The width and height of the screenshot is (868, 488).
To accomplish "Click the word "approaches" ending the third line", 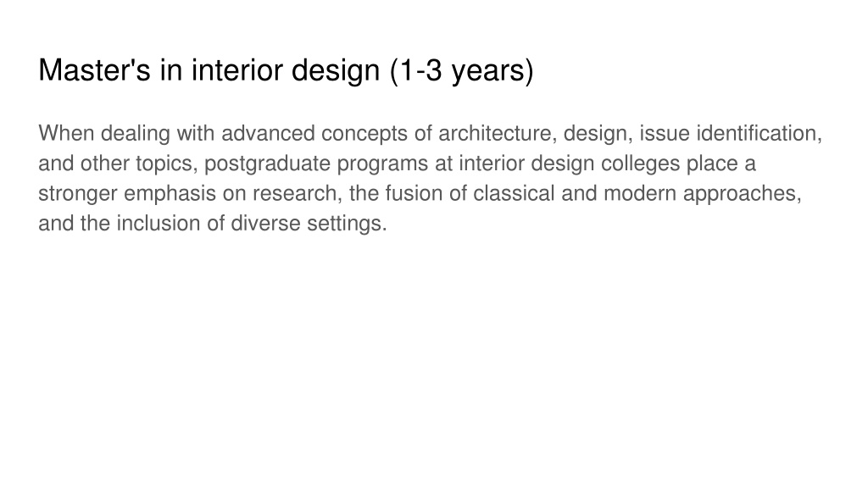I will click(x=739, y=194).
